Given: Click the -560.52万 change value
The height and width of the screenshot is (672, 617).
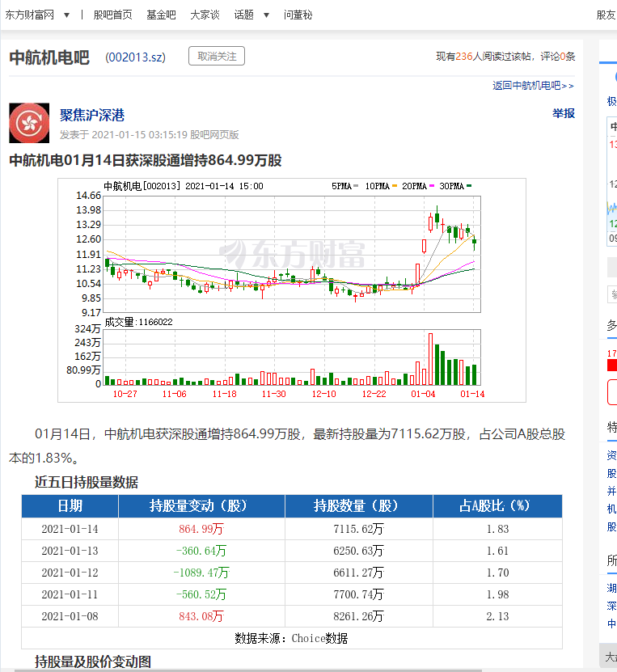Looking at the screenshot, I should (201, 594).
